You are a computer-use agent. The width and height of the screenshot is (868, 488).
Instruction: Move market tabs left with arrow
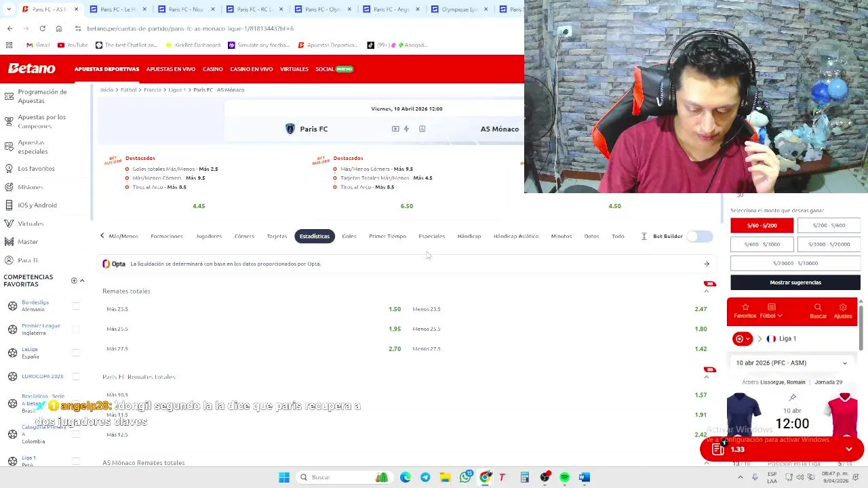pos(102,236)
